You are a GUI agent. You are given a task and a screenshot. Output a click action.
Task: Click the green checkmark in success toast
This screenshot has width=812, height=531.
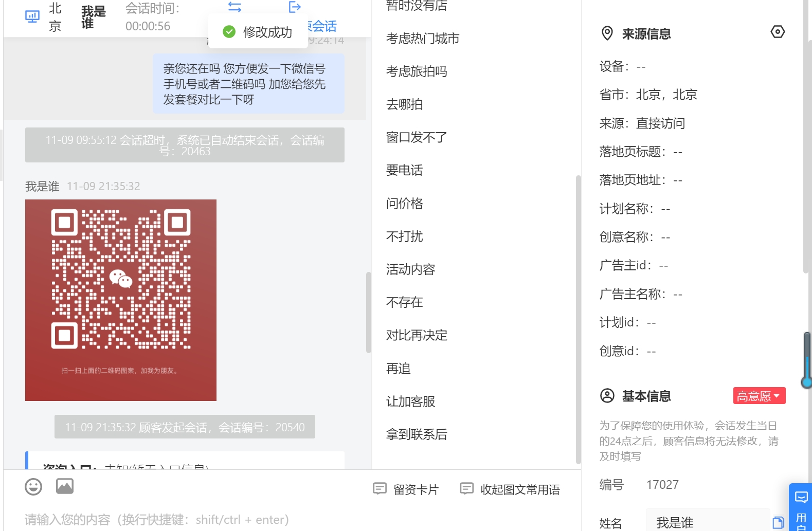[229, 32]
